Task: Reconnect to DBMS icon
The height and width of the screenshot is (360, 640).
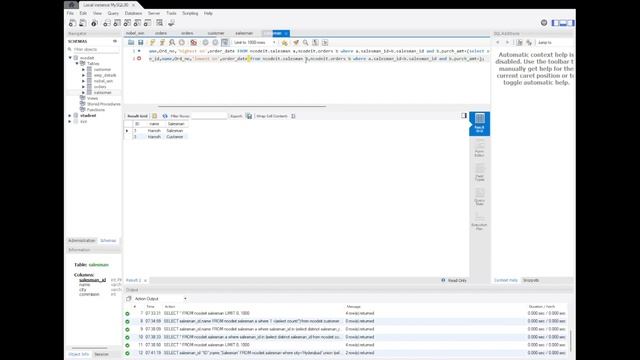Action: coord(171,23)
